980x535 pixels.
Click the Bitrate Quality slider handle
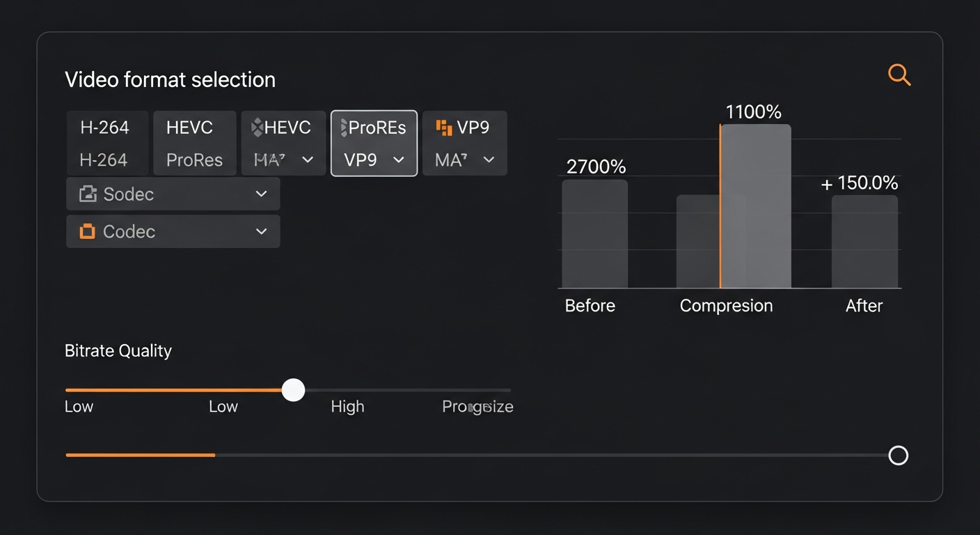[x=293, y=390]
